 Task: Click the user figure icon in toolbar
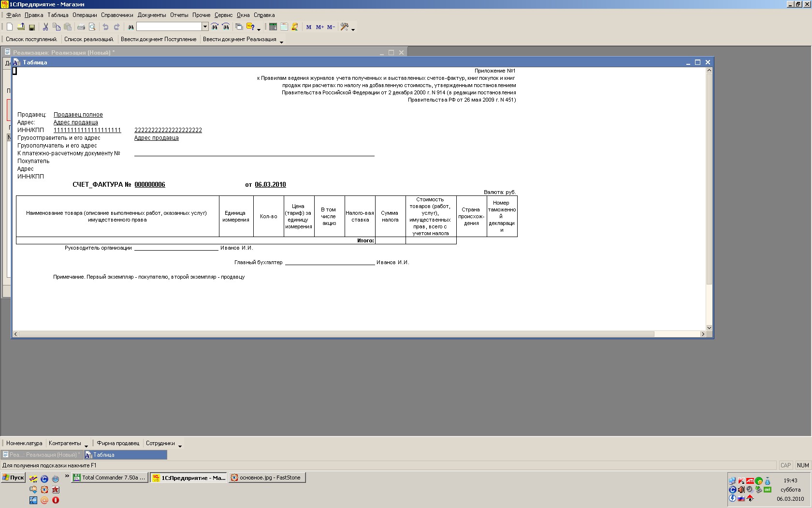[x=295, y=27]
